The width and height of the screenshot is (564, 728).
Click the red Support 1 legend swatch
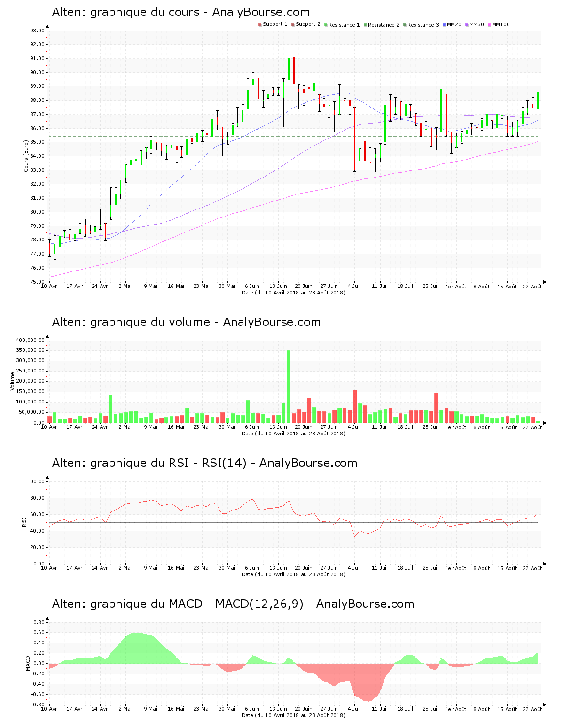[260, 25]
